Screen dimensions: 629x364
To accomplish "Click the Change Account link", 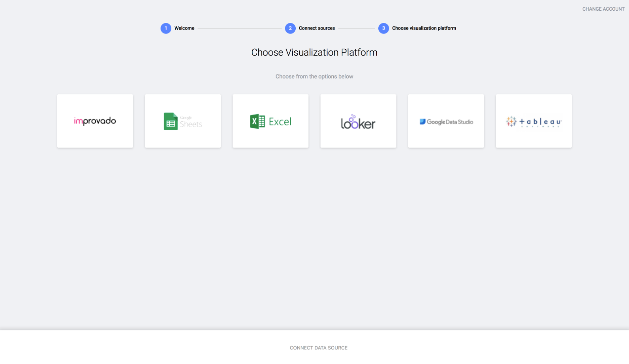I will pos(603,9).
